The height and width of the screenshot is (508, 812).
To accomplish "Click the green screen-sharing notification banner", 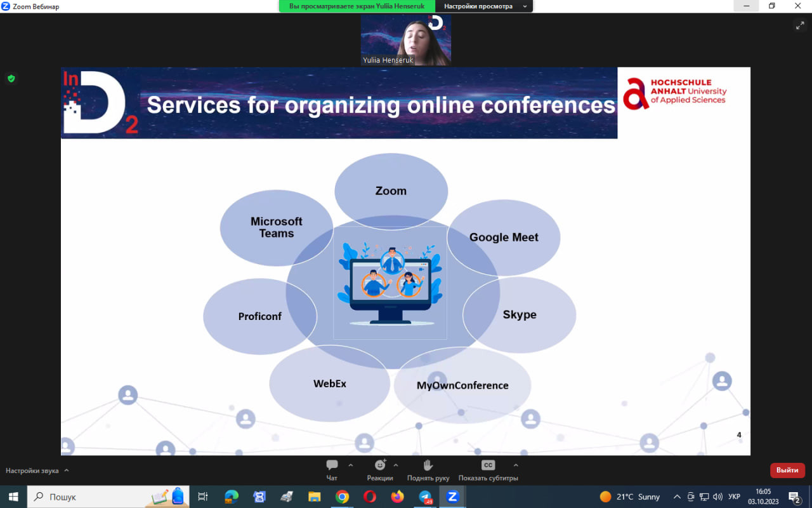I will click(x=357, y=6).
